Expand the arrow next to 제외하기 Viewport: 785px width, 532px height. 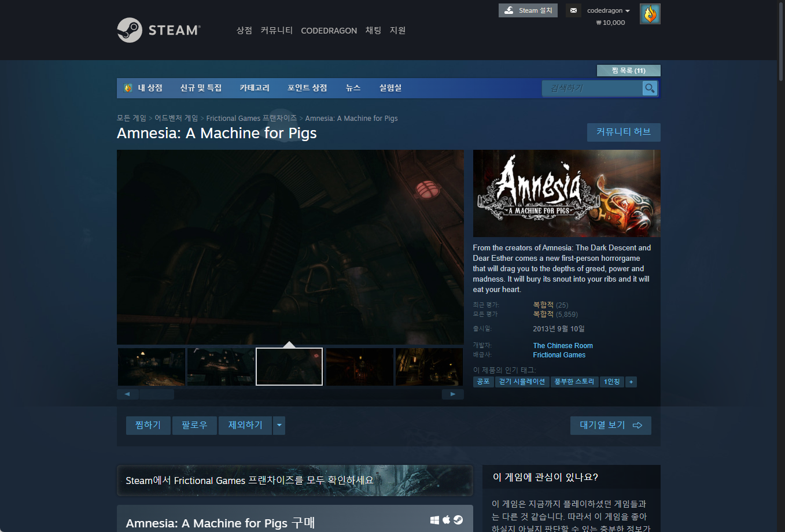pos(279,426)
